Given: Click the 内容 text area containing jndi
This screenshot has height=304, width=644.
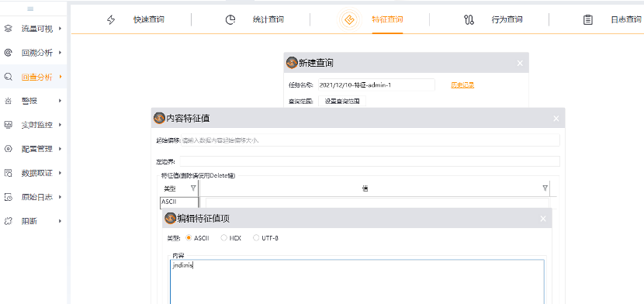Looking at the screenshot, I should [358, 282].
